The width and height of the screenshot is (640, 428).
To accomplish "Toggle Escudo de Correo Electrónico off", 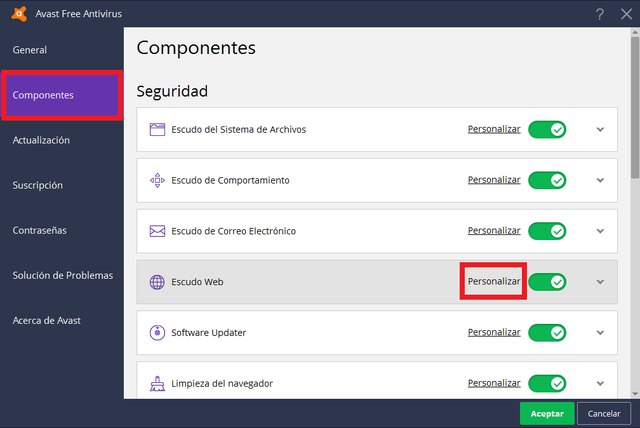I will tap(547, 231).
